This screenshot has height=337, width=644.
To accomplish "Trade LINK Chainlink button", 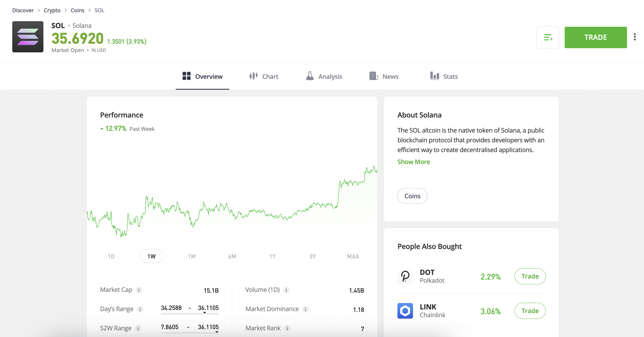I will (530, 311).
